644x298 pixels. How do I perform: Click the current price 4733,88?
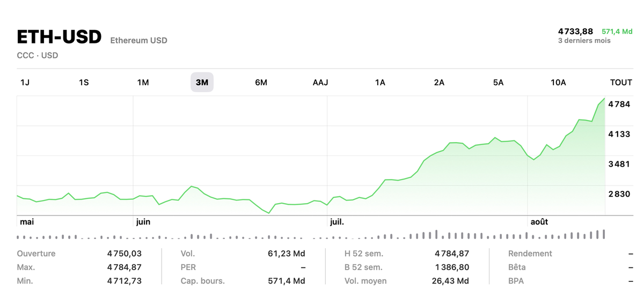(x=575, y=32)
